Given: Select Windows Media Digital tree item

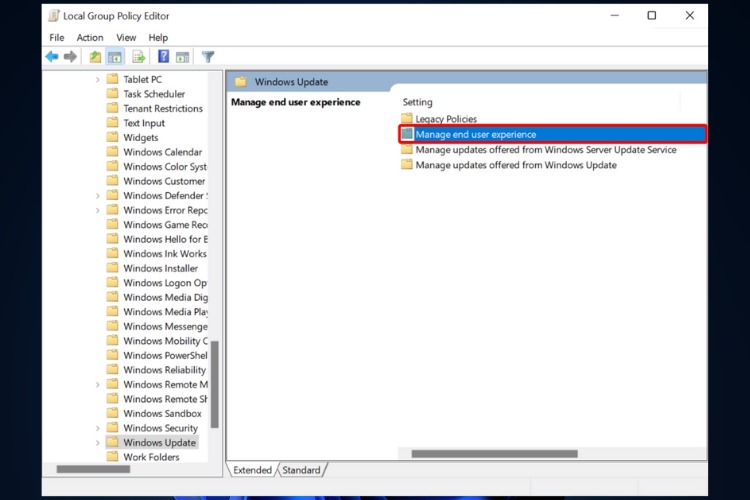Looking at the screenshot, I should [165, 297].
